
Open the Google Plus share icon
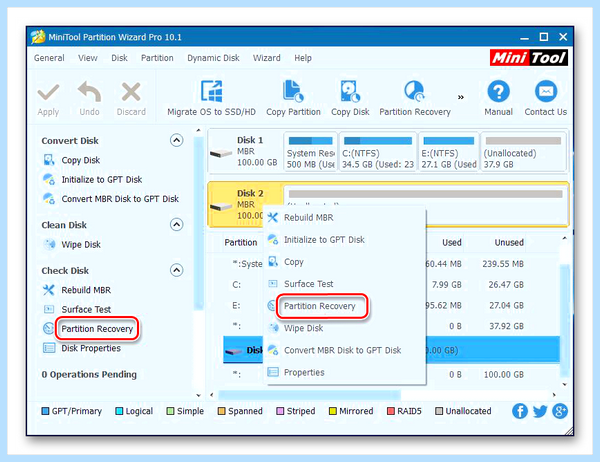(560, 411)
